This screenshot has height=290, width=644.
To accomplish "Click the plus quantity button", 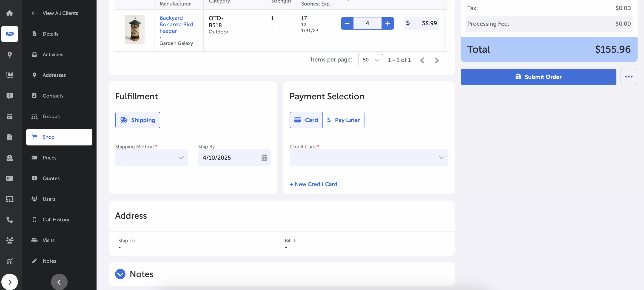I will 388,23.
